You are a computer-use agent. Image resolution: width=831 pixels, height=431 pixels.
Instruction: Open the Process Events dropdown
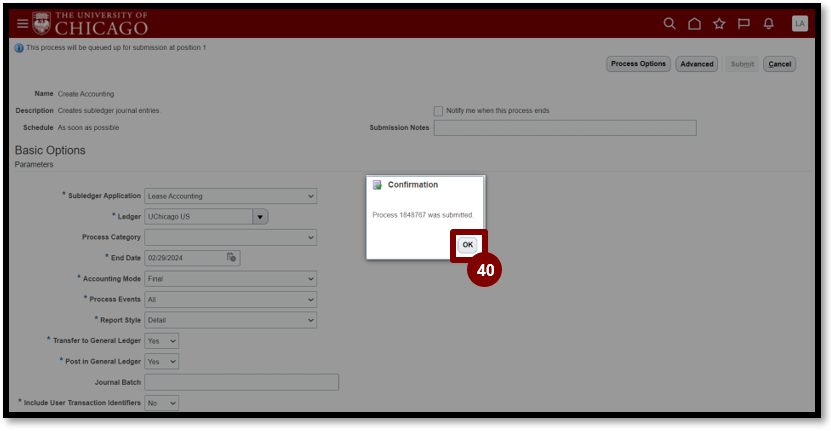231,299
